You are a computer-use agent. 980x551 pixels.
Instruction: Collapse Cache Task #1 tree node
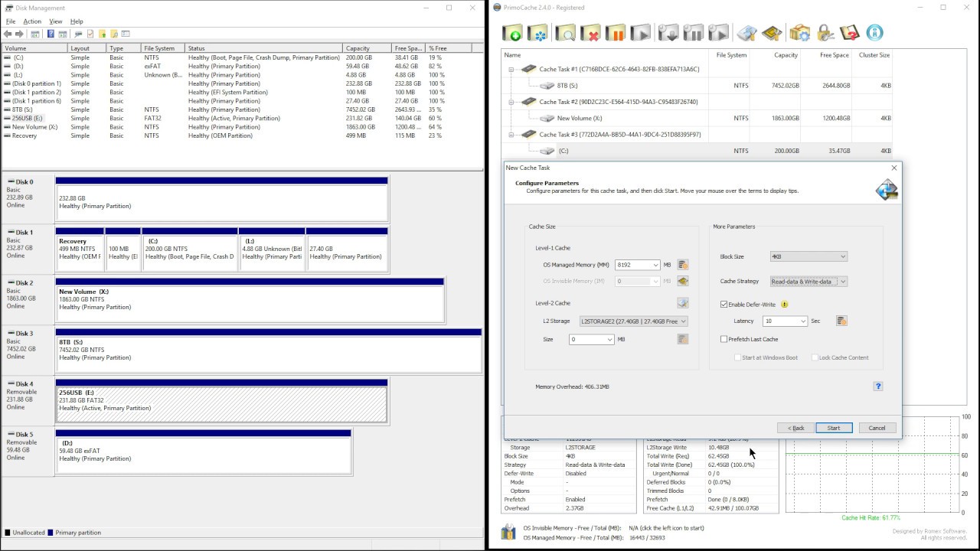point(511,69)
